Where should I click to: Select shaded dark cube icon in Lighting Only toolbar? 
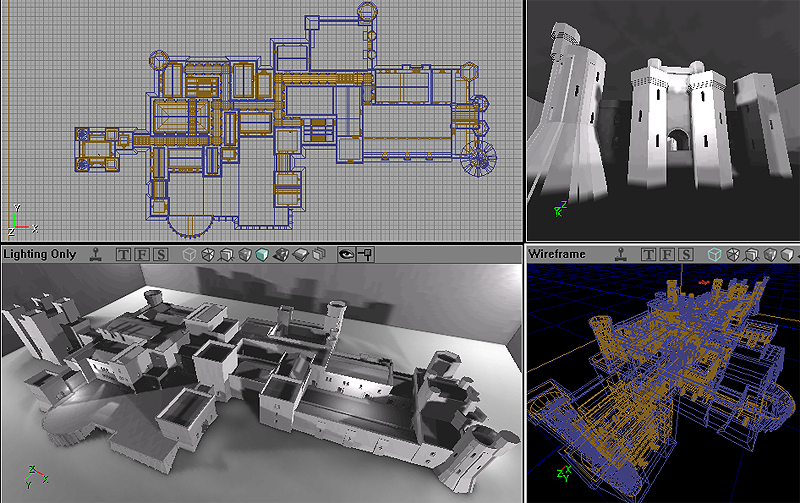coord(245,254)
